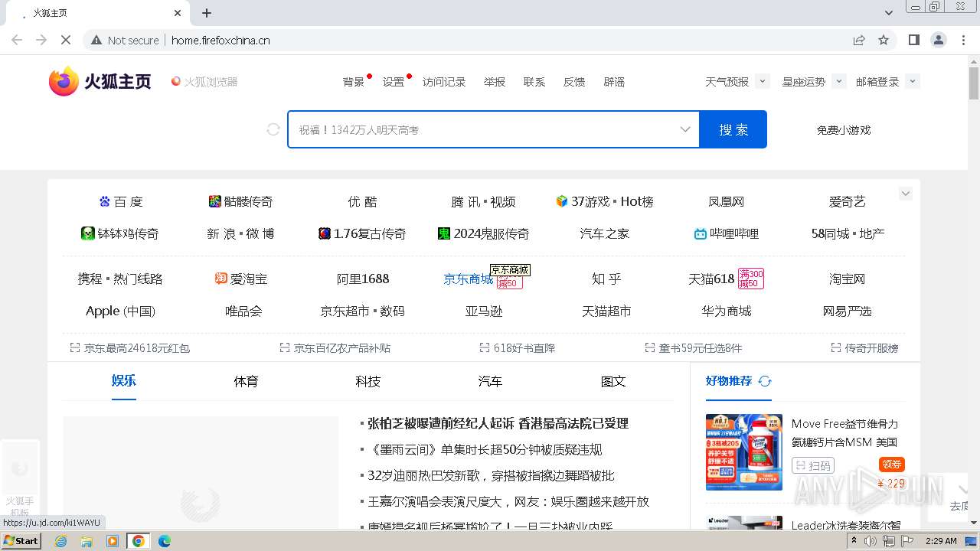Click the Bilibili TV icon
Image resolution: width=980 pixels, height=551 pixels.
click(701, 234)
